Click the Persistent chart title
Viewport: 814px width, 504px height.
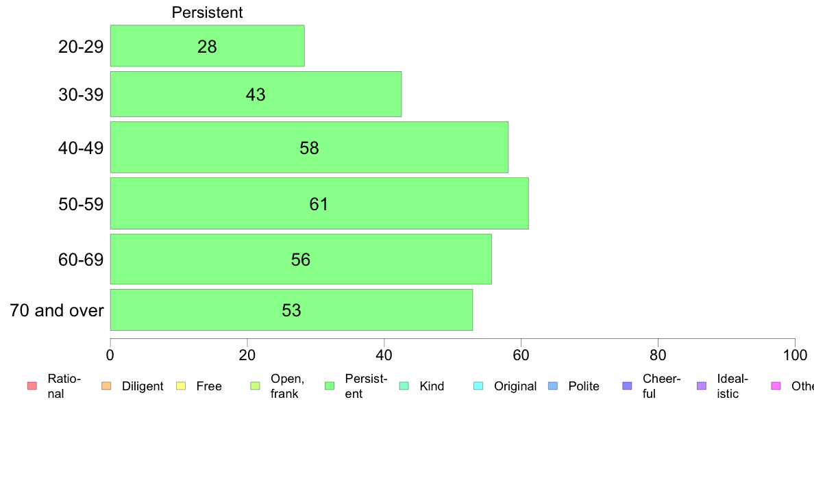[207, 12]
